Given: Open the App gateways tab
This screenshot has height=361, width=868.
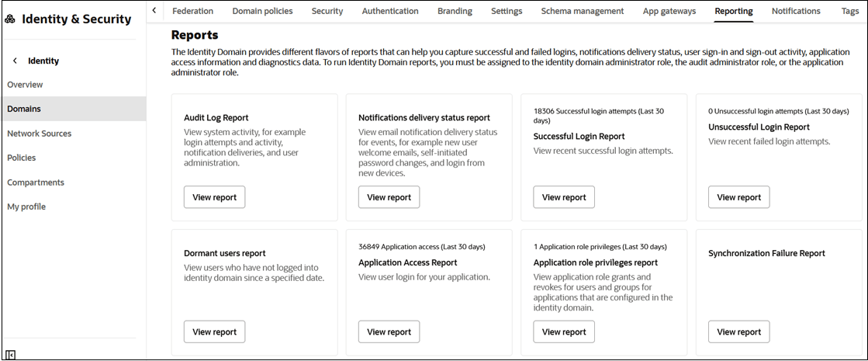Looking at the screenshot, I should tap(669, 11).
